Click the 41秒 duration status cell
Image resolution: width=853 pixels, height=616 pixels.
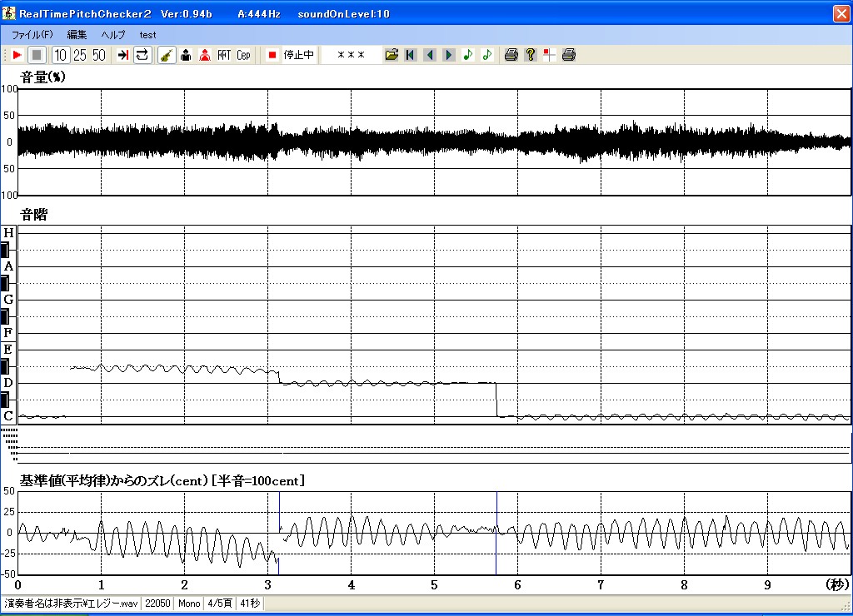click(x=250, y=604)
